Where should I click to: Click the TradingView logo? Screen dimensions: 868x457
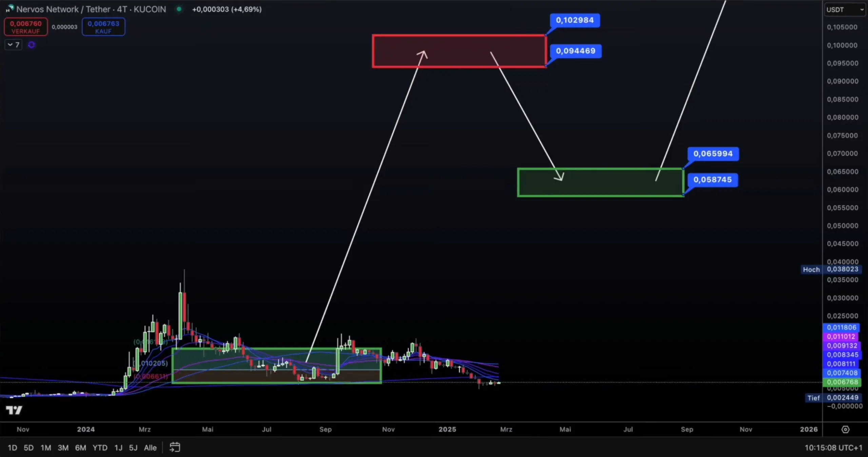point(14,410)
